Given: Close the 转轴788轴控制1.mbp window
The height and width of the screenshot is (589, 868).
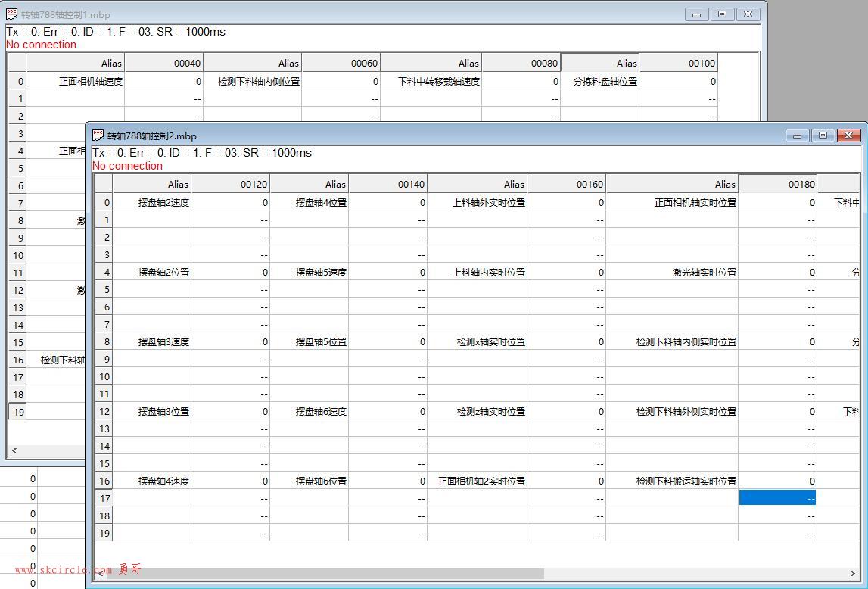Looking at the screenshot, I should (748, 14).
